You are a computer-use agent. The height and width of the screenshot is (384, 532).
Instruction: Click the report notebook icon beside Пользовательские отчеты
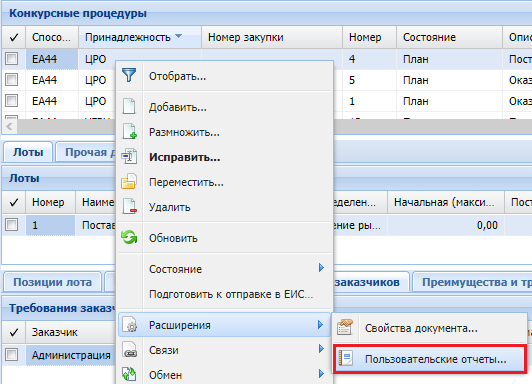[346, 358]
